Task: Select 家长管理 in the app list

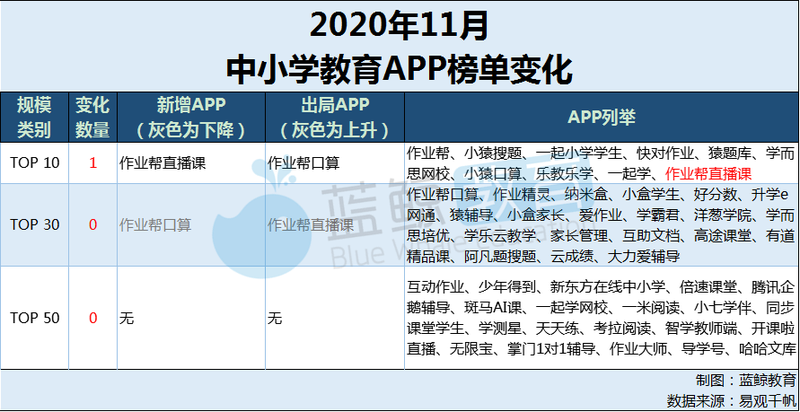Action: [579, 236]
